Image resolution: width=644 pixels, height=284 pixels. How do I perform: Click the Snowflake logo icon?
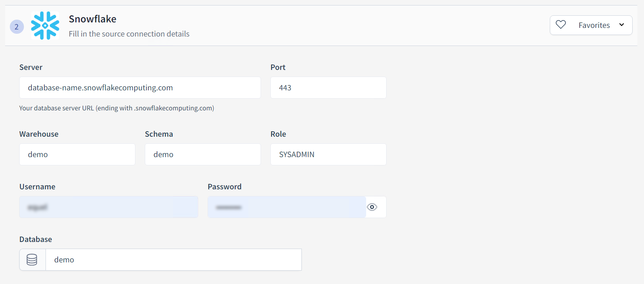pyautogui.click(x=45, y=26)
